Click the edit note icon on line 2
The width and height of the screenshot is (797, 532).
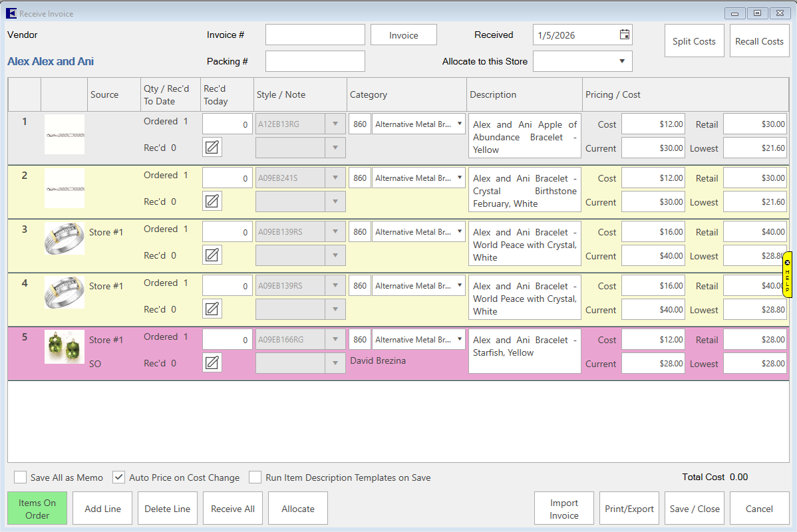pos(212,201)
